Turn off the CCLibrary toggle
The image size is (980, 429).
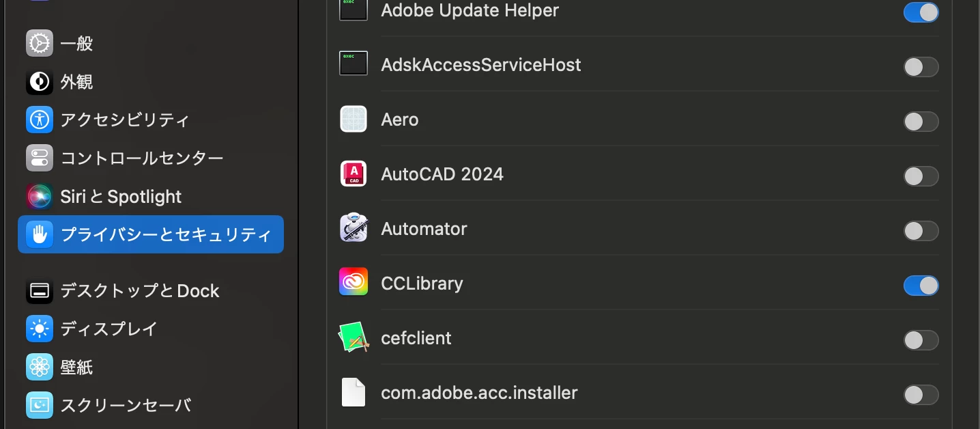click(921, 286)
